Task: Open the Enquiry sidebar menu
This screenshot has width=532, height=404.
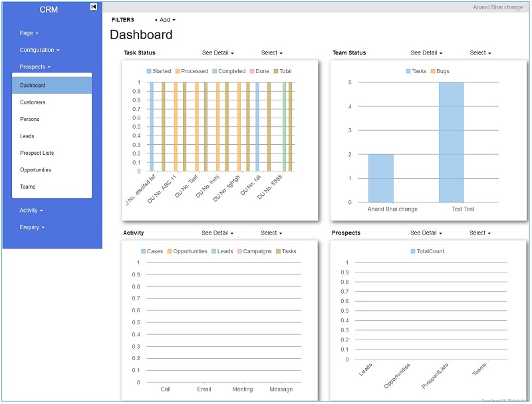Action: pos(32,227)
